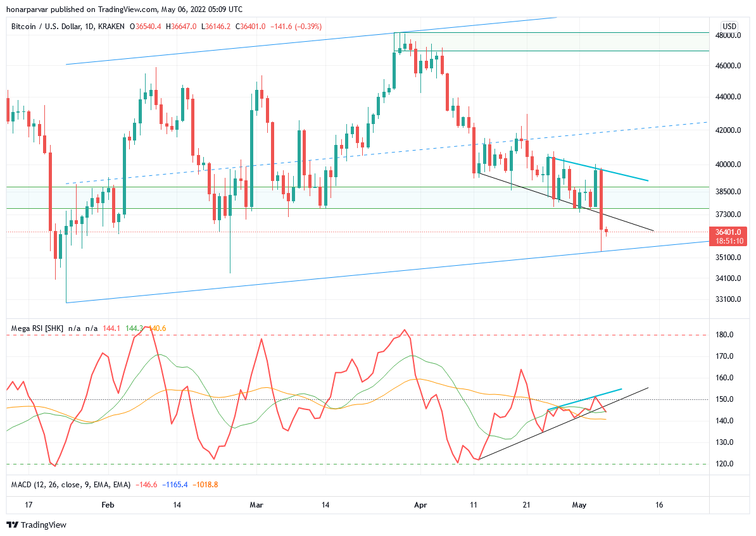Click the MACD (12, 26, close, 9, EMA, EMA) title

[71, 485]
